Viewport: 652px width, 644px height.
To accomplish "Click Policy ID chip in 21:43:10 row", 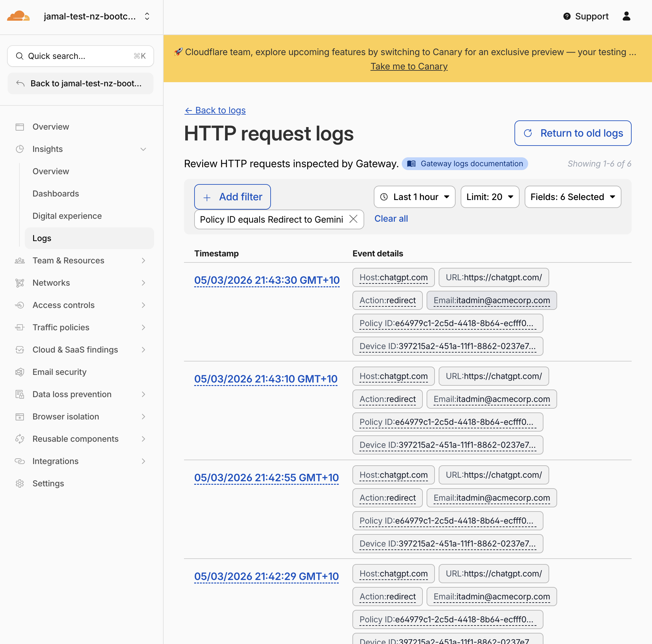I will pyautogui.click(x=448, y=422).
